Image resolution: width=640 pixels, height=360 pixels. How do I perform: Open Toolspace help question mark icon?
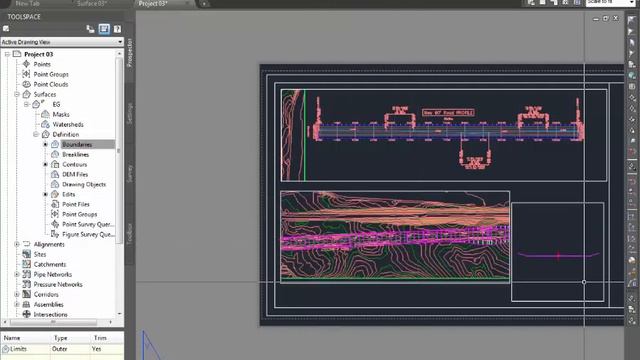click(117, 29)
